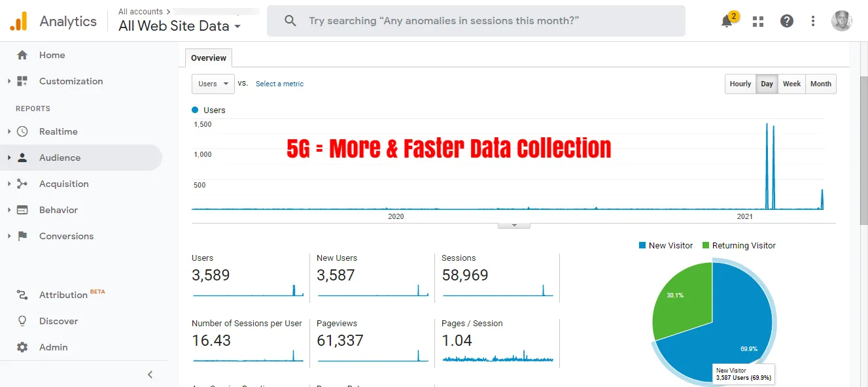Open the notifications bell
Image resolution: width=868 pixels, height=387 pixels.
(x=727, y=20)
